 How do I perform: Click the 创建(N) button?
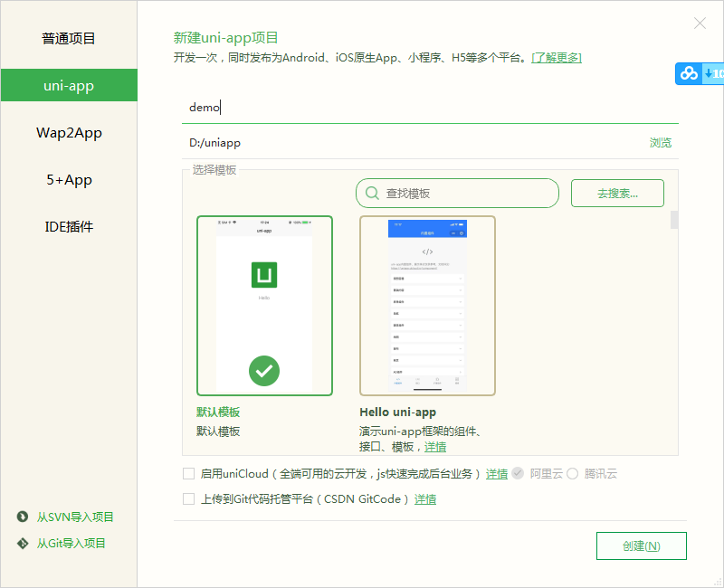(x=642, y=546)
